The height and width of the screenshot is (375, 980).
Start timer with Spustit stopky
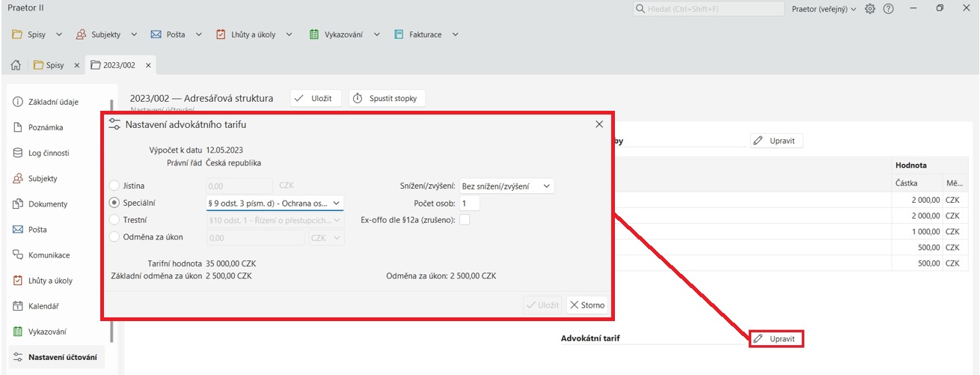pyautogui.click(x=387, y=98)
